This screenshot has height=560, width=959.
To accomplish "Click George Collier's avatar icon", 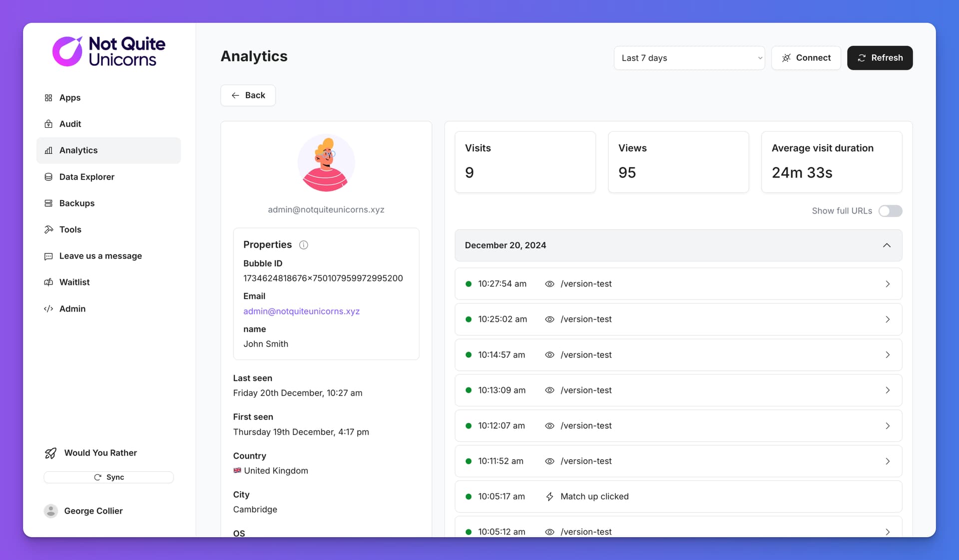I will pyautogui.click(x=51, y=511).
